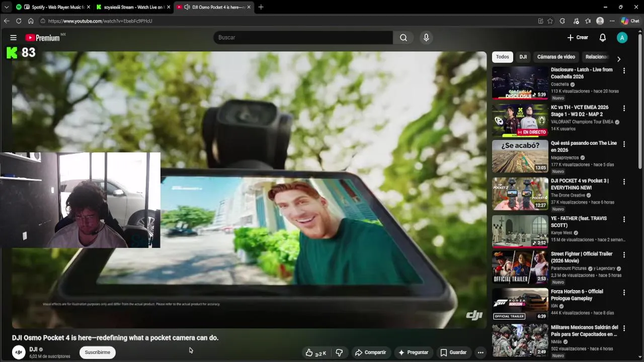The width and height of the screenshot is (644, 362).
Task: Select the Cámaras de vídeo chip
Action: click(x=556, y=57)
